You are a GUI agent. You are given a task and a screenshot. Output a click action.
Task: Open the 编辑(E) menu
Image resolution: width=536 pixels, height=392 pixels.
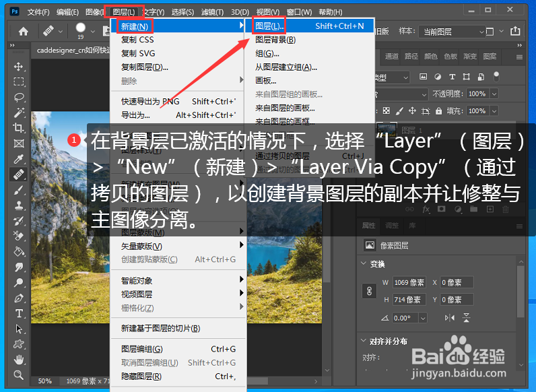tap(68, 12)
